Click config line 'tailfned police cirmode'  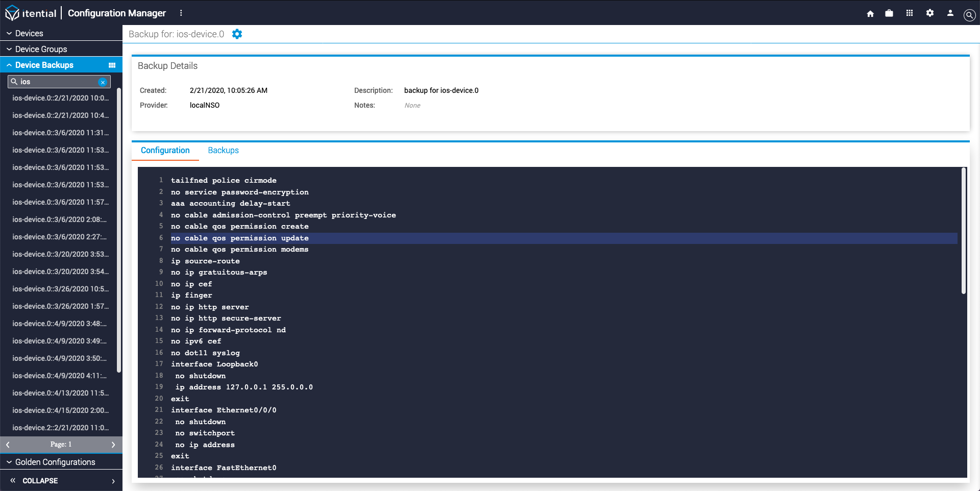(224, 181)
